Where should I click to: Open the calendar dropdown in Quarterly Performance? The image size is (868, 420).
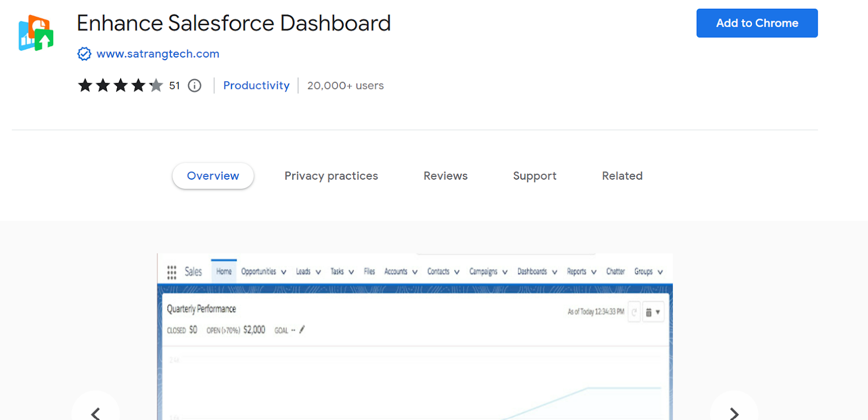[653, 312]
